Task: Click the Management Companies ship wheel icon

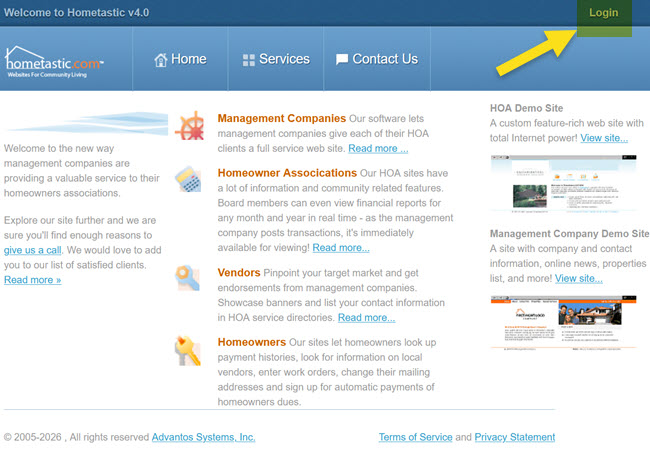Action: coord(189,127)
